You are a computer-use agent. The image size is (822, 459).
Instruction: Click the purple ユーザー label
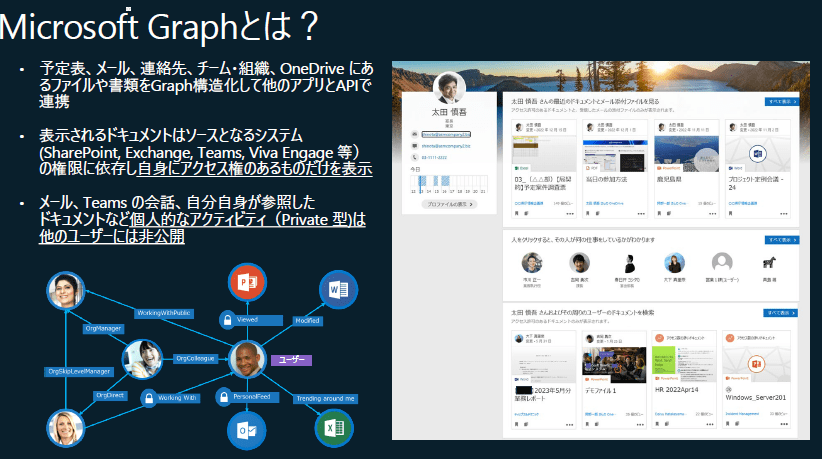(x=292, y=359)
